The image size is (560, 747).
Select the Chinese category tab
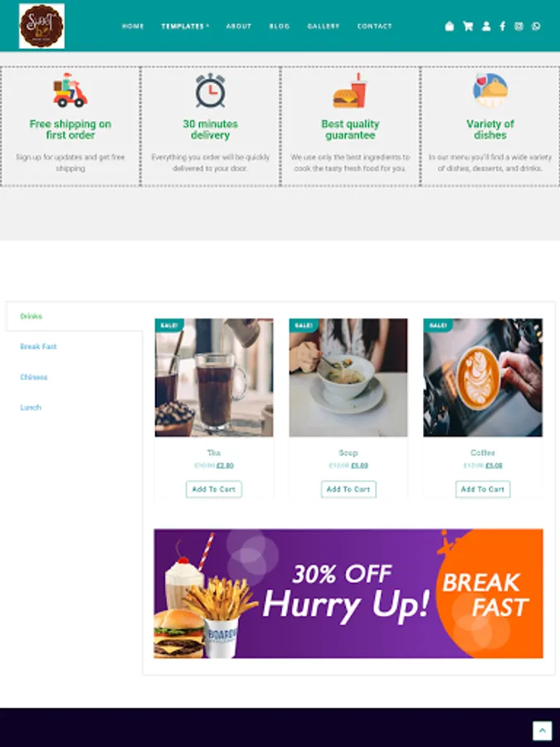pos(34,377)
